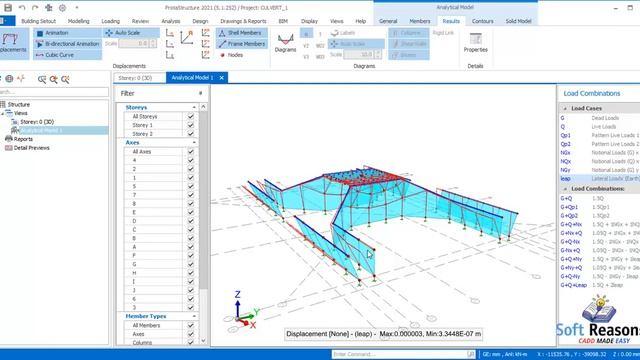Toggle Bi-directional Animation

coord(67,44)
